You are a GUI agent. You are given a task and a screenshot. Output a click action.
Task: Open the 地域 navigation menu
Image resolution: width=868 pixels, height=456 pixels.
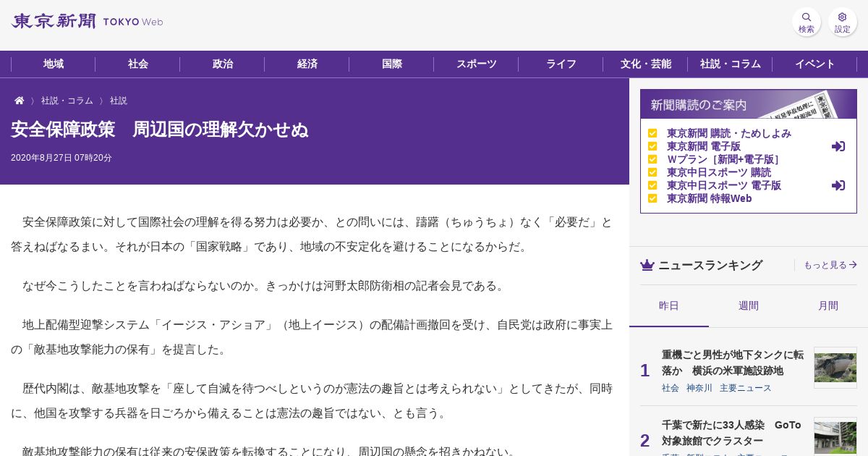pos(54,64)
